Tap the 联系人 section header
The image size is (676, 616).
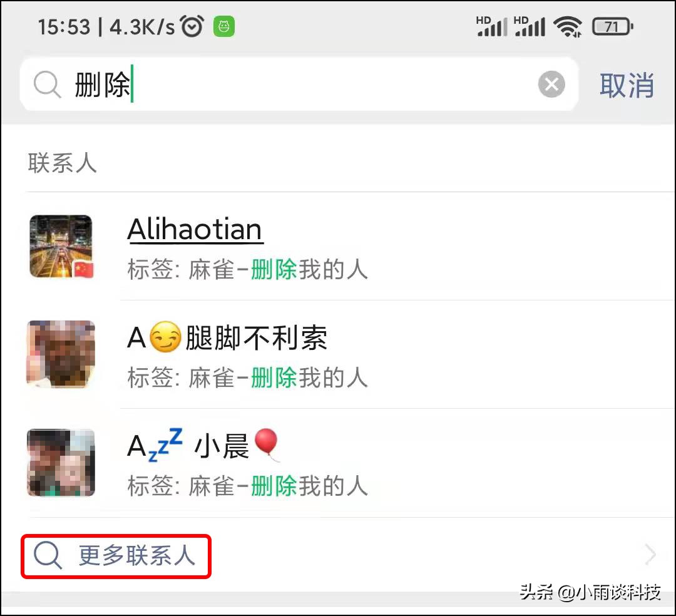click(x=63, y=163)
